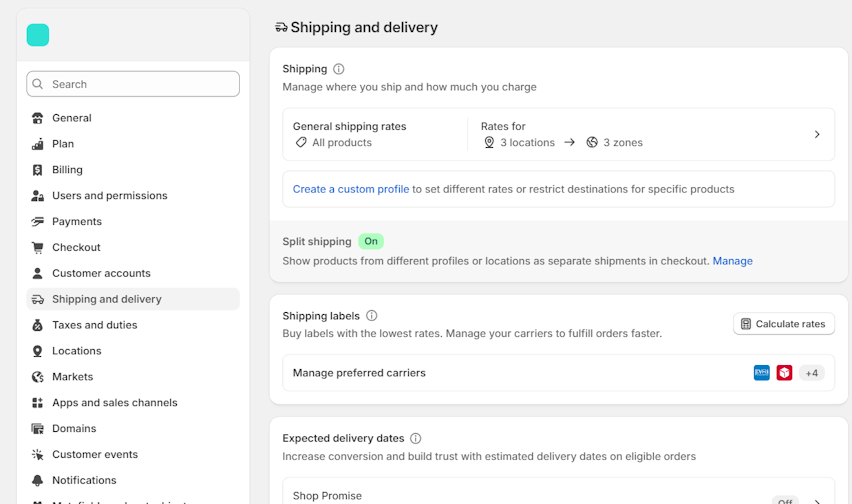This screenshot has width=852, height=504.
Task: Click the 3 zones text
Action: (x=623, y=143)
